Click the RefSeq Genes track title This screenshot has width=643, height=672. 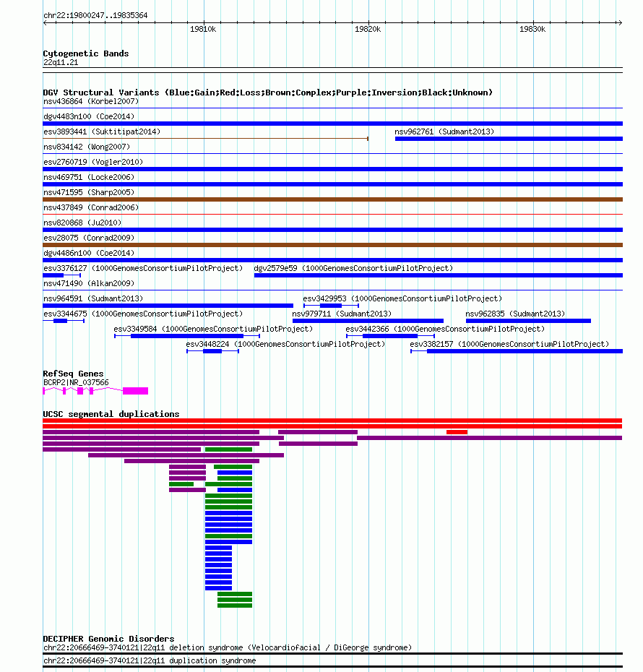(x=73, y=374)
